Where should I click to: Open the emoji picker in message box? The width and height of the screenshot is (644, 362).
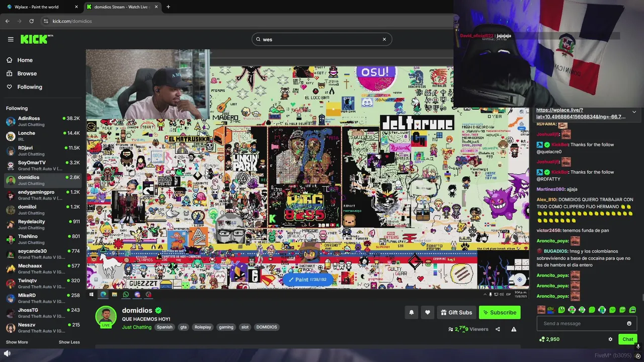pyautogui.click(x=629, y=323)
